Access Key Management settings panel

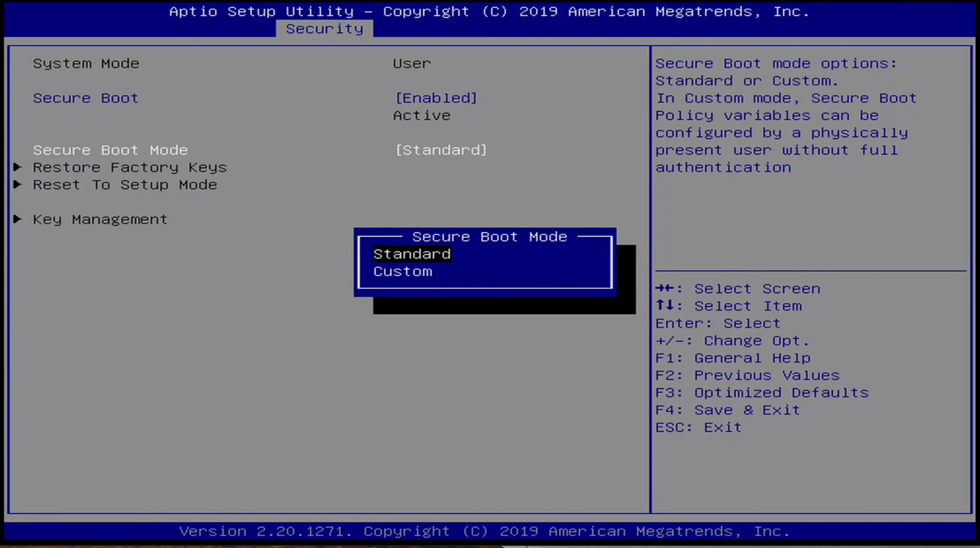tap(100, 219)
